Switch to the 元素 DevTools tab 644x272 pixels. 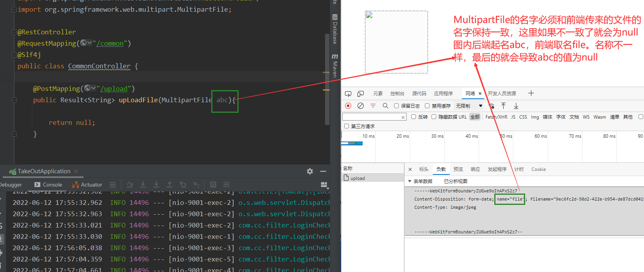(378, 94)
